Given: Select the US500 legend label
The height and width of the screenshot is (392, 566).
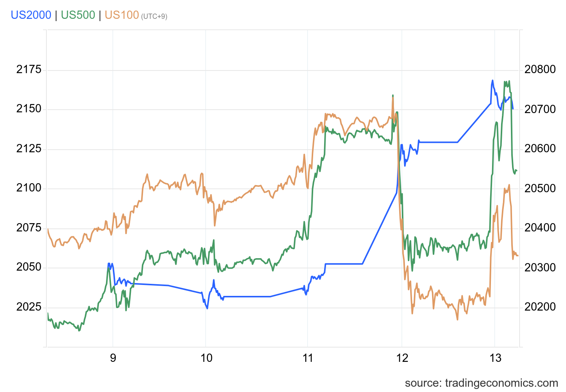Looking at the screenshot, I should [x=78, y=15].
